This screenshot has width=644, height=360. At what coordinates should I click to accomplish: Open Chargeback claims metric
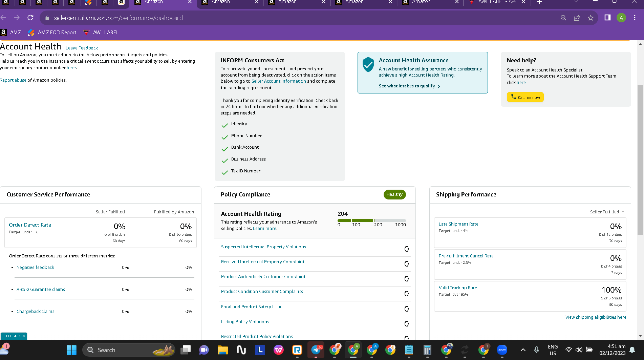click(x=36, y=312)
